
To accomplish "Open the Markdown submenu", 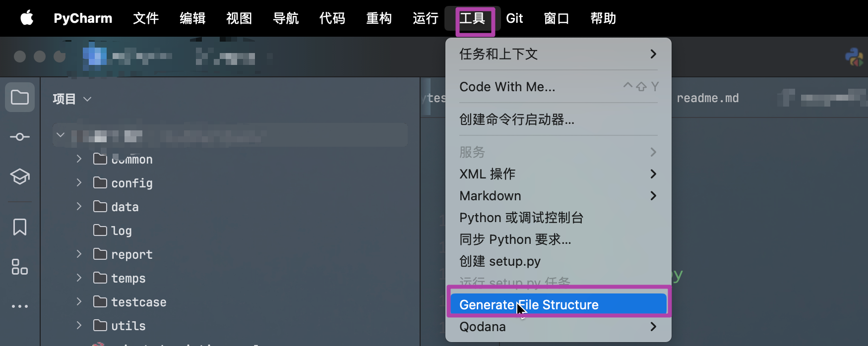I will tap(558, 196).
